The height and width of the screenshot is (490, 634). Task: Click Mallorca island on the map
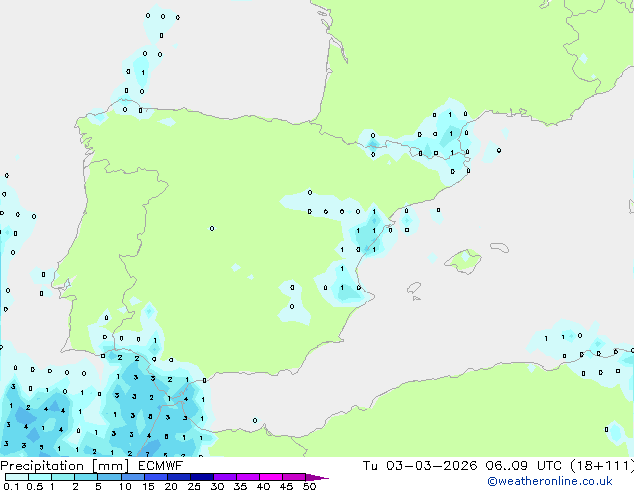[x=463, y=261]
